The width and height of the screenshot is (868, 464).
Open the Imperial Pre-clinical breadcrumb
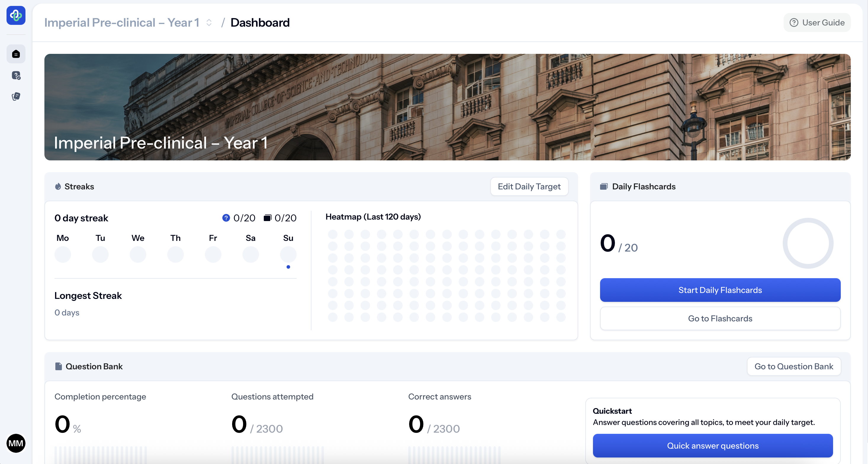pos(122,22)
